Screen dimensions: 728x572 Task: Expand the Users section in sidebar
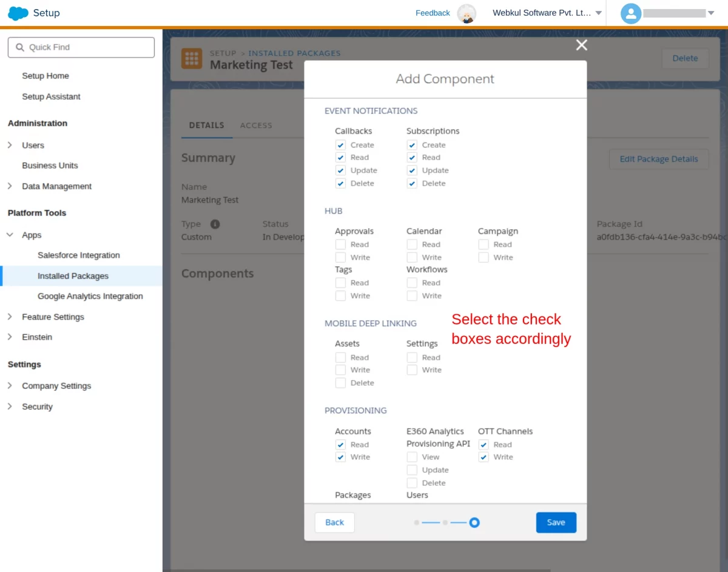click(x=10, y=145)
